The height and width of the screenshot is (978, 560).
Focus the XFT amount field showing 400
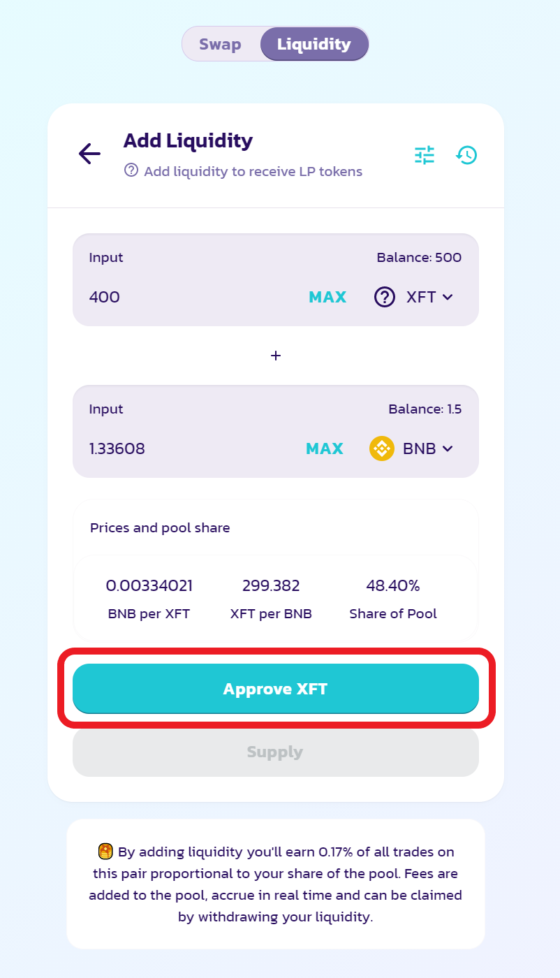point(189,297)
